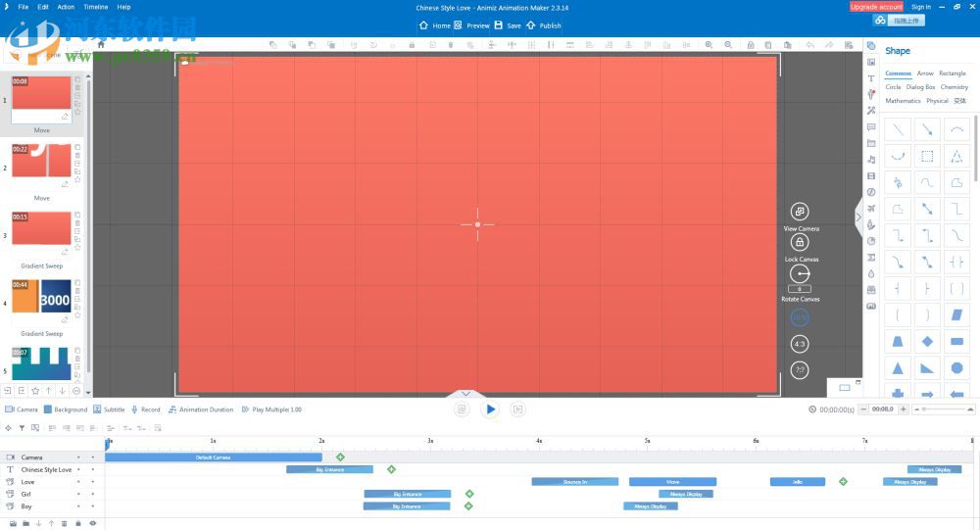This screenshot has width=980, height=530.
Task: Select the filled triangle shape
Action: (898, 368)
